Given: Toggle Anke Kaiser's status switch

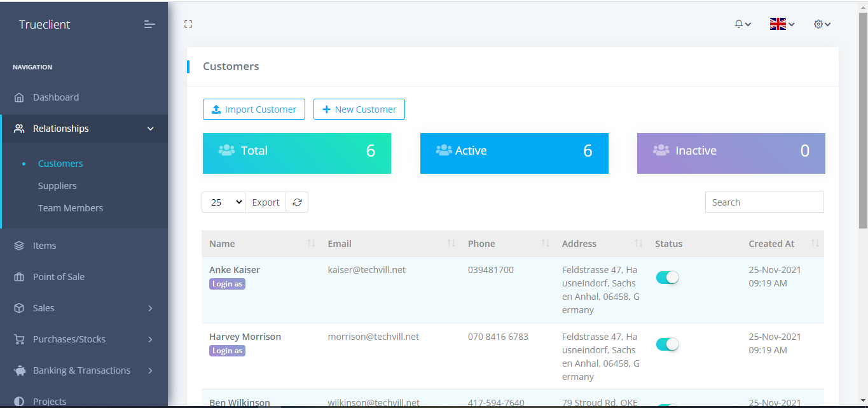Looking at the screenshot, I should [x=667, y=278].
